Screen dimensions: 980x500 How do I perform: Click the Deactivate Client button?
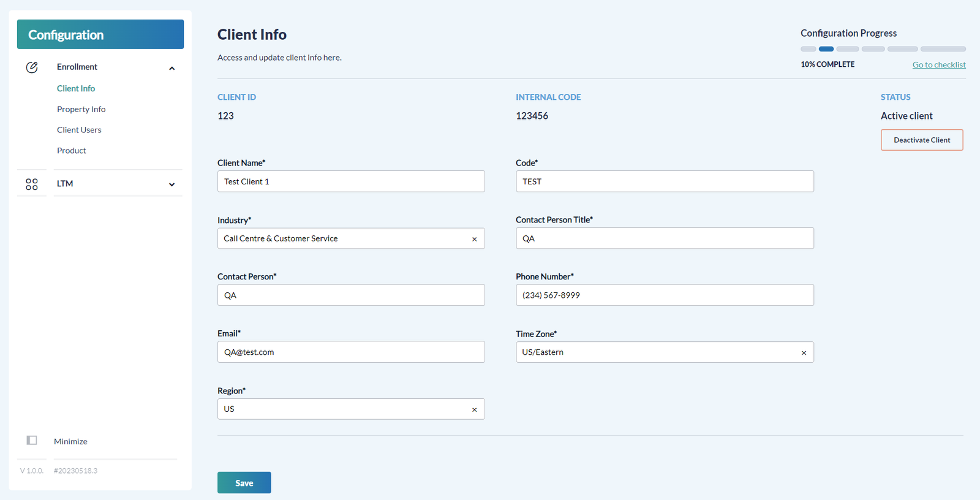922,140
